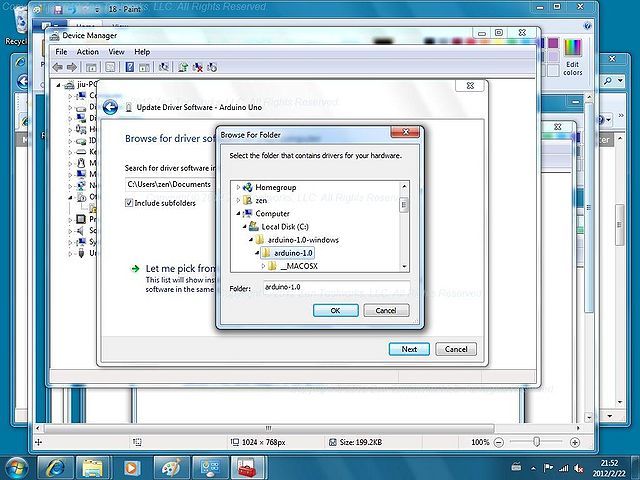Click Next in Update Driver Software wizard

409,349
